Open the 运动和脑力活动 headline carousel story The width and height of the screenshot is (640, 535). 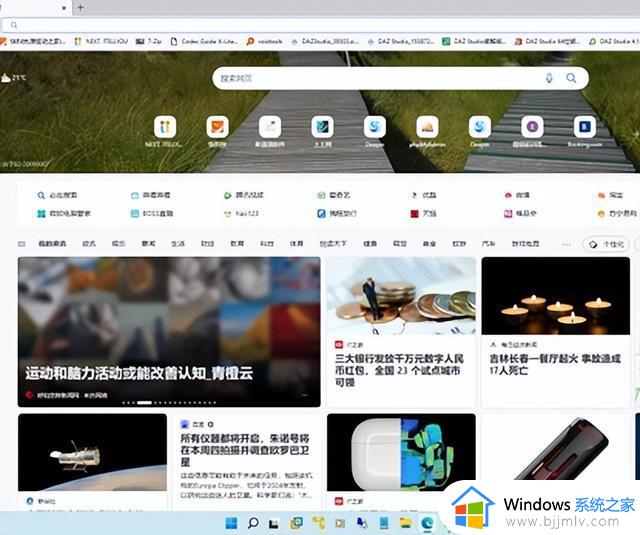click(169, 332)
